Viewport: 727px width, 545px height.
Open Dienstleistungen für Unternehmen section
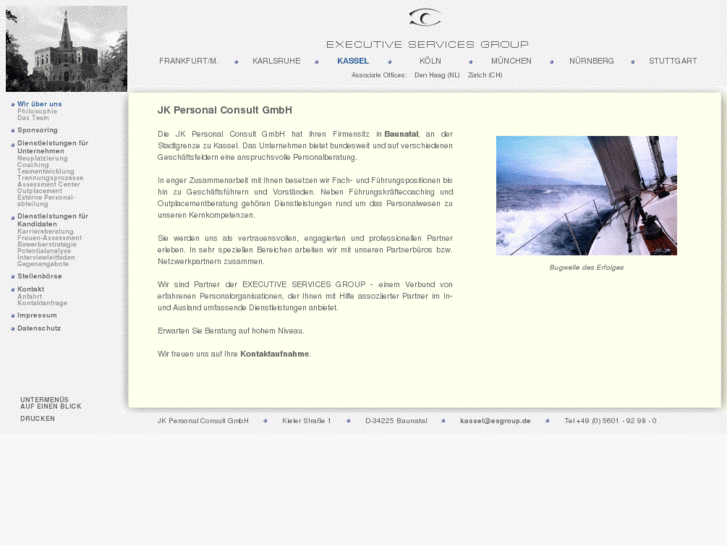[52, 147]
